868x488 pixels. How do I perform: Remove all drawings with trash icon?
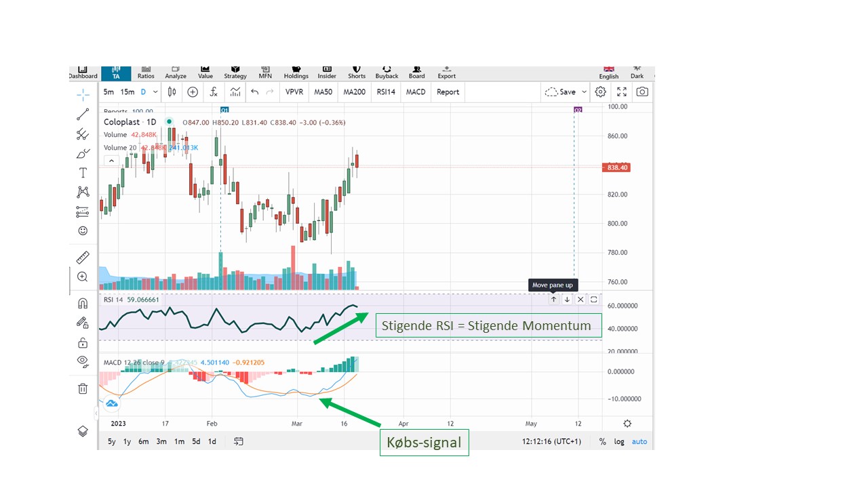[83, 388]
